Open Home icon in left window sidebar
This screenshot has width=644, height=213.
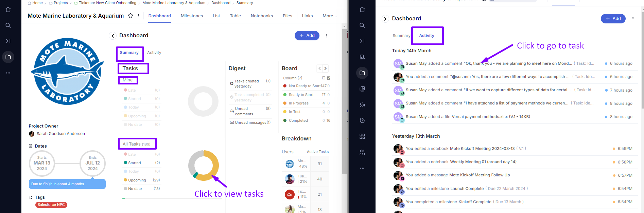(8, 9)
